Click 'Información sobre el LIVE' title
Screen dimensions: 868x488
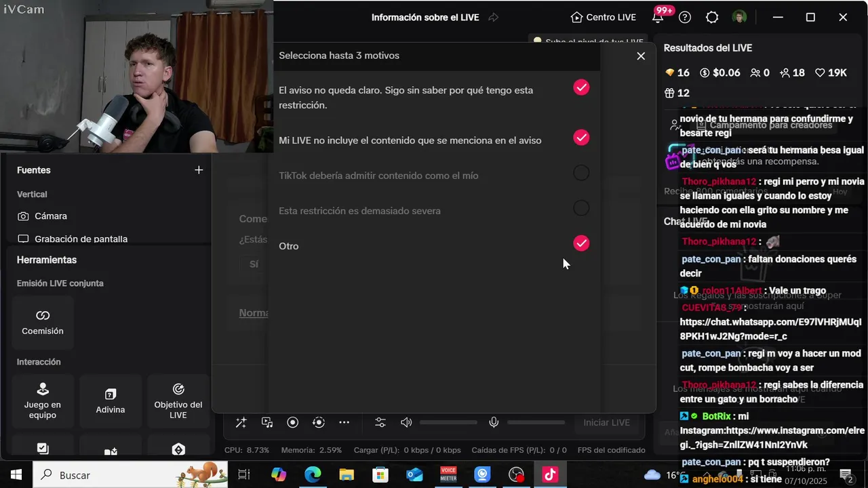(425, 17)
